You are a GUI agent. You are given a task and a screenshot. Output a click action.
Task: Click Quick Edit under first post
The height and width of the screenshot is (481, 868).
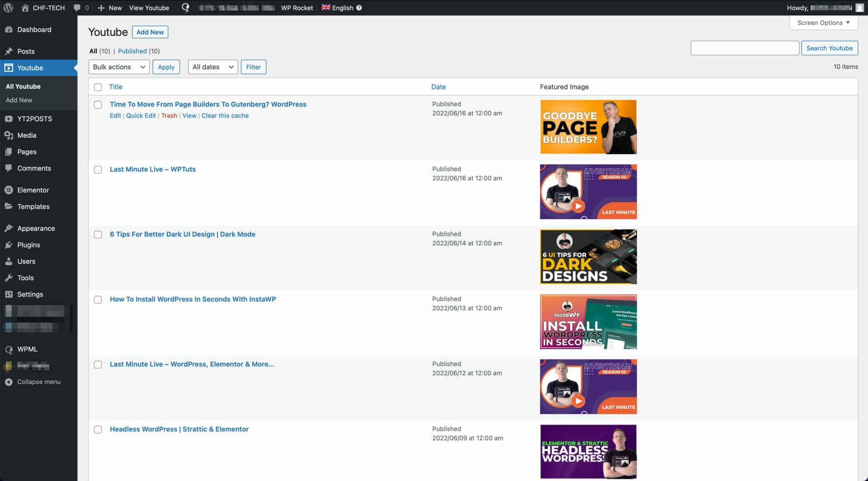click(x=141, y=115)
